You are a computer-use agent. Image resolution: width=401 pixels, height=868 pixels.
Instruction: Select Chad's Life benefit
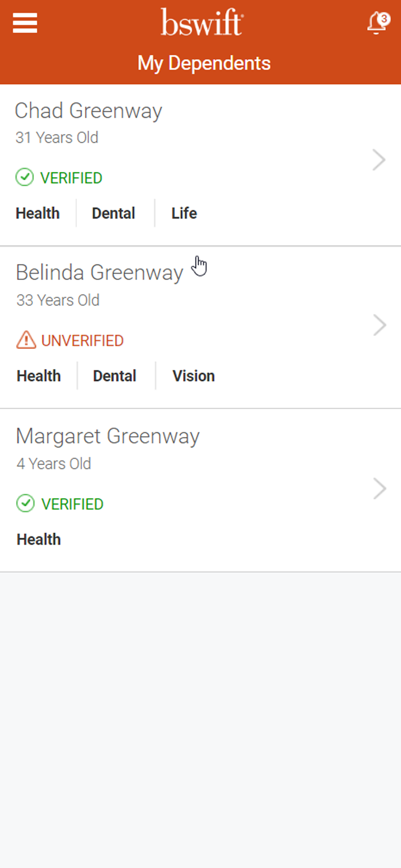coord(184,213)
